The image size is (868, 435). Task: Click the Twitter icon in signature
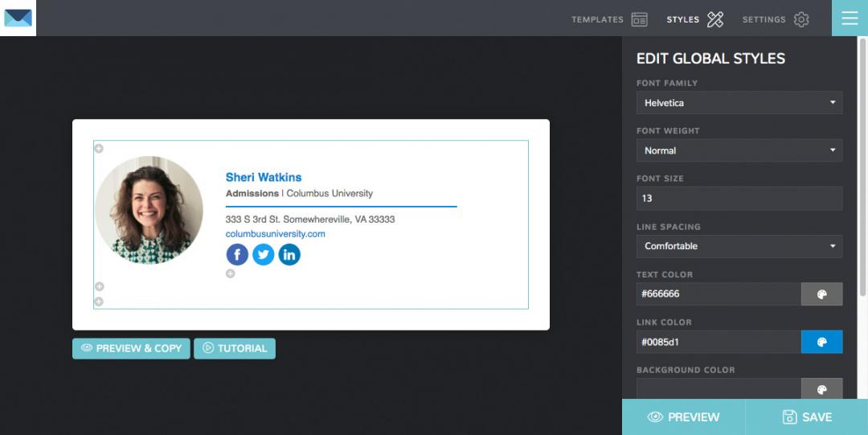(264, 255)
